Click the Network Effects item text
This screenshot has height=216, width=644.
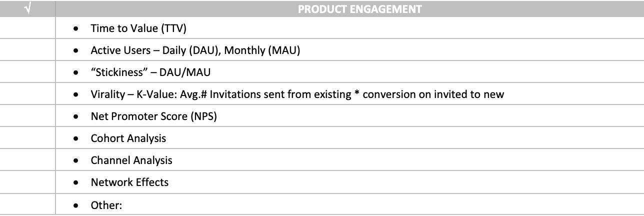click(129, 182)
